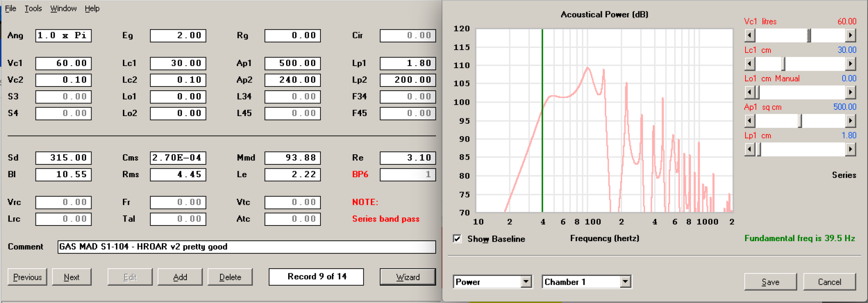Click the Lp1 slider right arrow

click(850, 149)
